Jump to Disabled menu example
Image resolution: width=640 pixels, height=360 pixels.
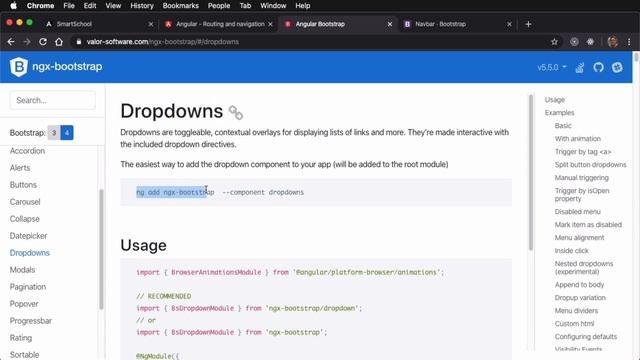click(x=578, y=212)
